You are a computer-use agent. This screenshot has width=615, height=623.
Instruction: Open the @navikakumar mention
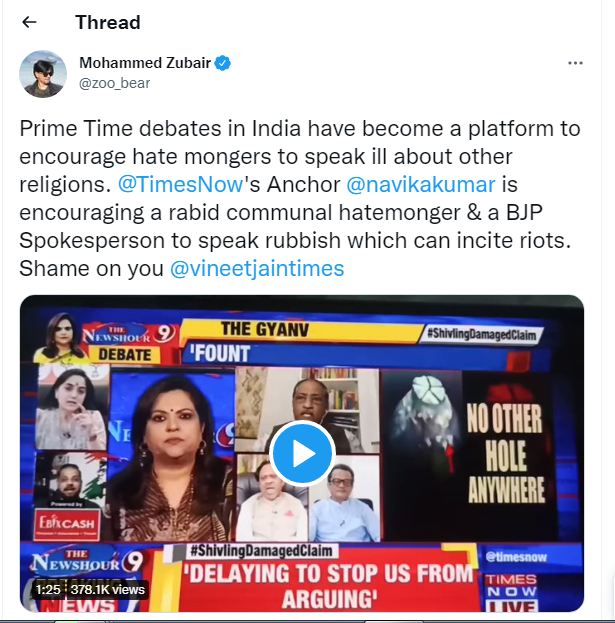pyautogui.click(x=421, y=184)
